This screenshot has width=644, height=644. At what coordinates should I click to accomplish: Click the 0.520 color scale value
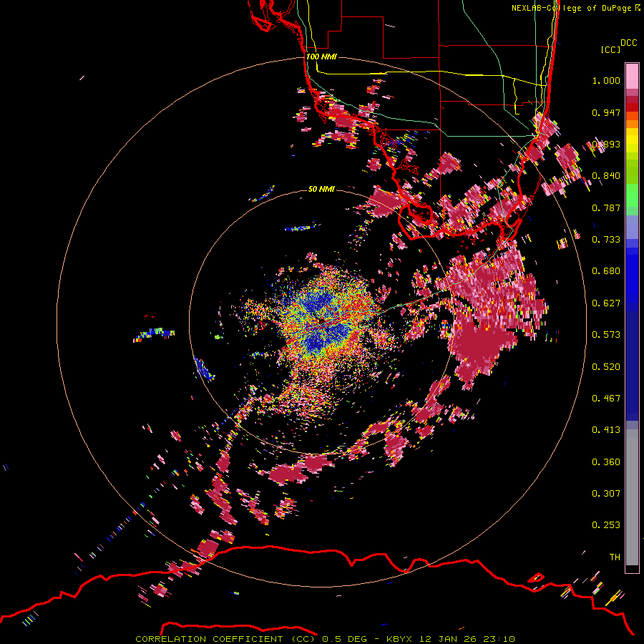click(606, 367)
